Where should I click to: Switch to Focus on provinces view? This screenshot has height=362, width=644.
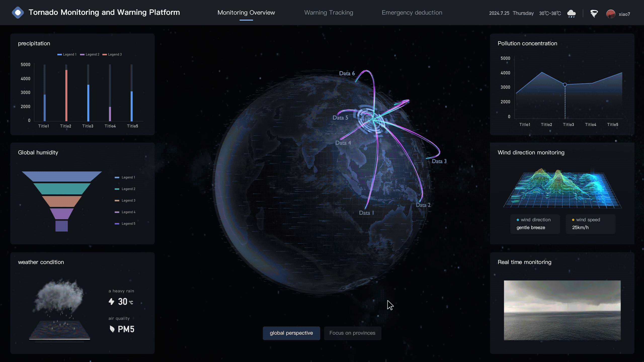pyautogui.click(x=352, y=333)
